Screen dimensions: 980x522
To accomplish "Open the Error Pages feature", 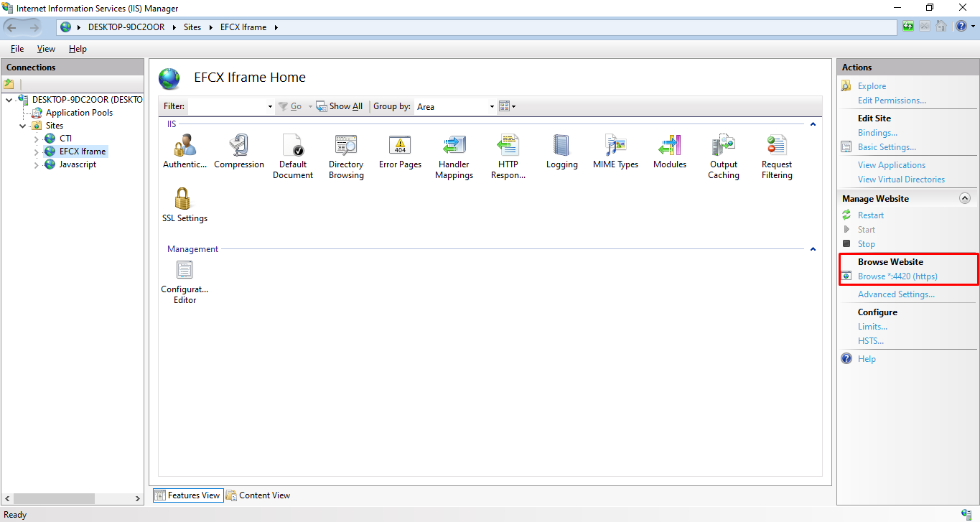I will (400, 146).
